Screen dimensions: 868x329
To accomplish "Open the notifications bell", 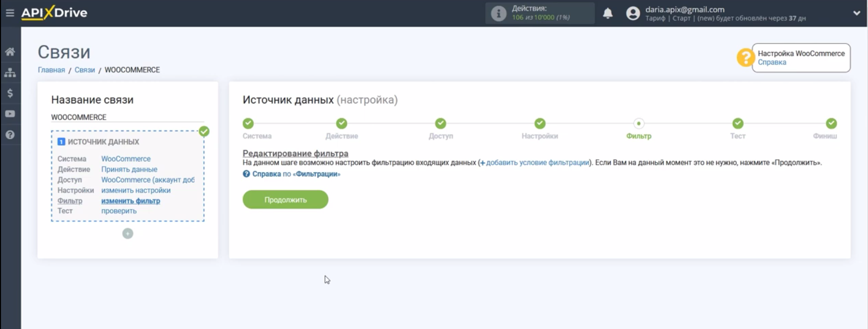I will click(x=608, y=13).
